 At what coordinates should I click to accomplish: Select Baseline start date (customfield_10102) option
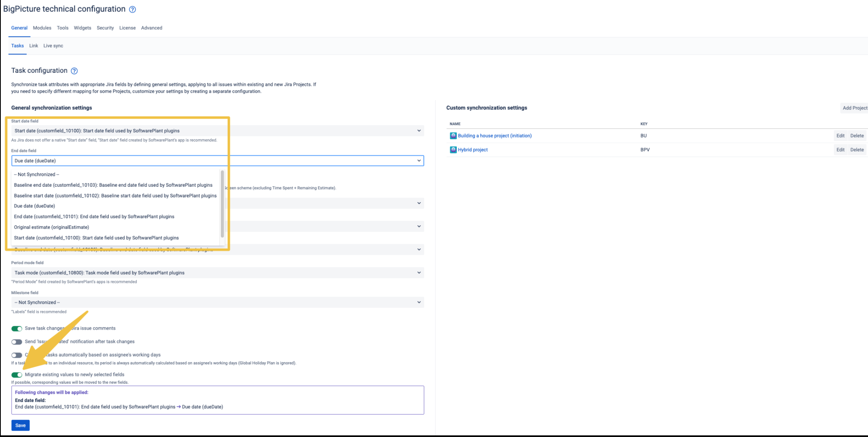point(116,196)
